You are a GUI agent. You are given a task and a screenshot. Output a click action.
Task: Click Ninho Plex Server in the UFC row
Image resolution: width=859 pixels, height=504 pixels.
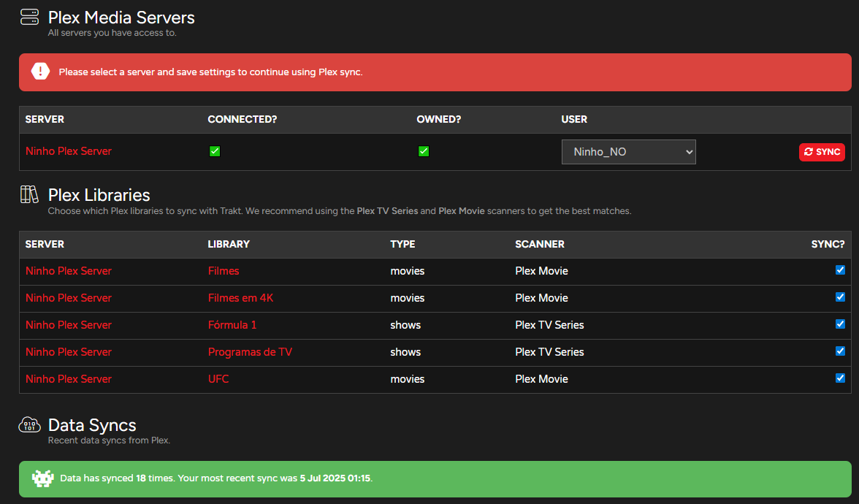(69, 379)
